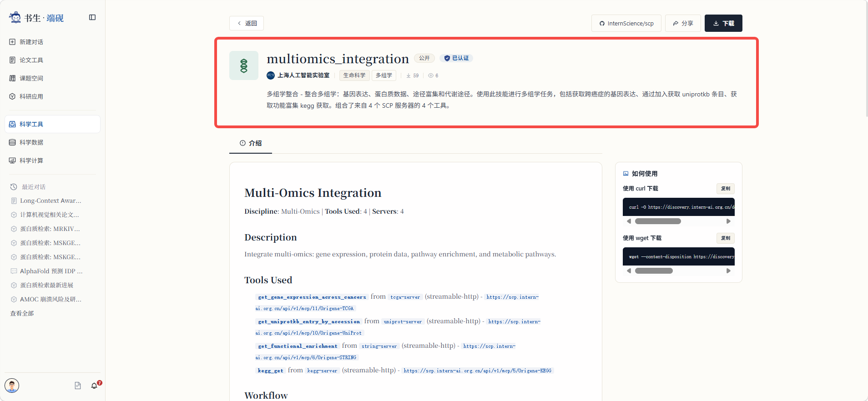Viewport: 868px width, 401px height.
Task: Click the uniprot-server label
Action: tap(403, 321)
